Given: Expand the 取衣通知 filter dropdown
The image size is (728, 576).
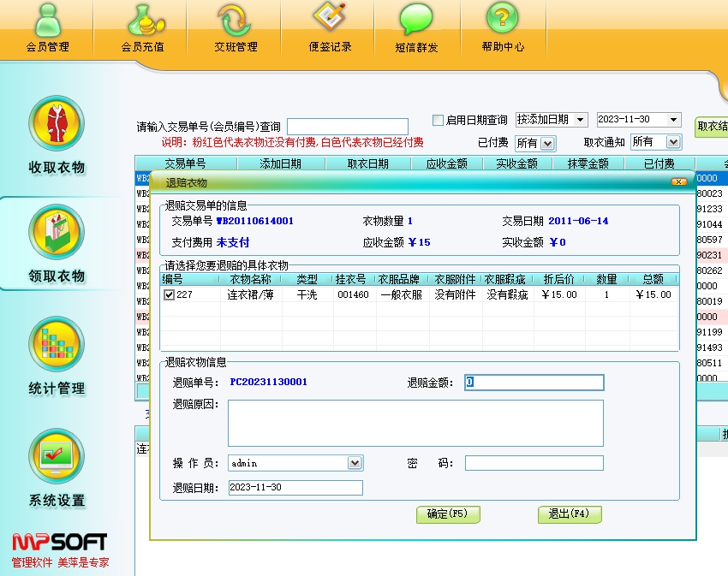Looking at the screenshot, I should [x=672, y=142].
